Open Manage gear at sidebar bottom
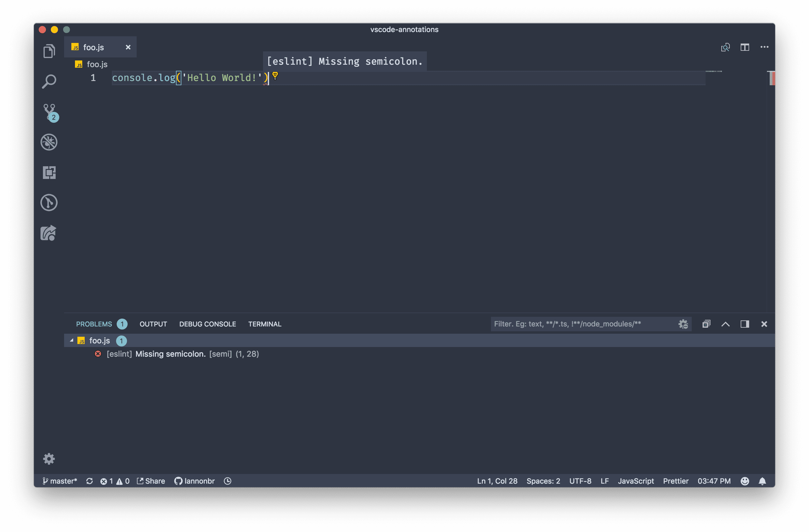The width and height of the screenshot is (809, 532). pos(49,459)
